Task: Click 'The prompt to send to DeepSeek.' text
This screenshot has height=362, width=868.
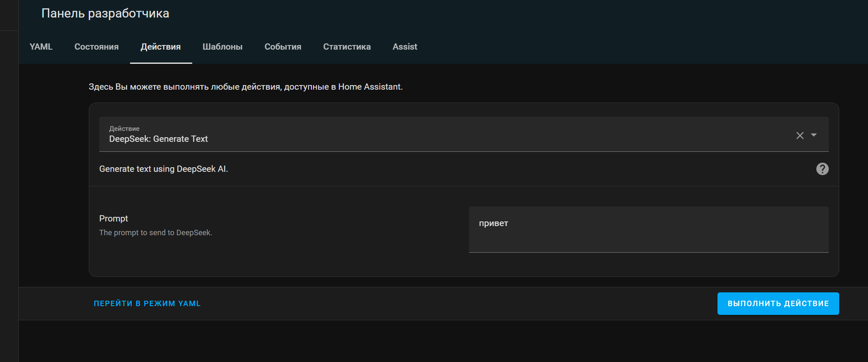Action: point(156,233)
